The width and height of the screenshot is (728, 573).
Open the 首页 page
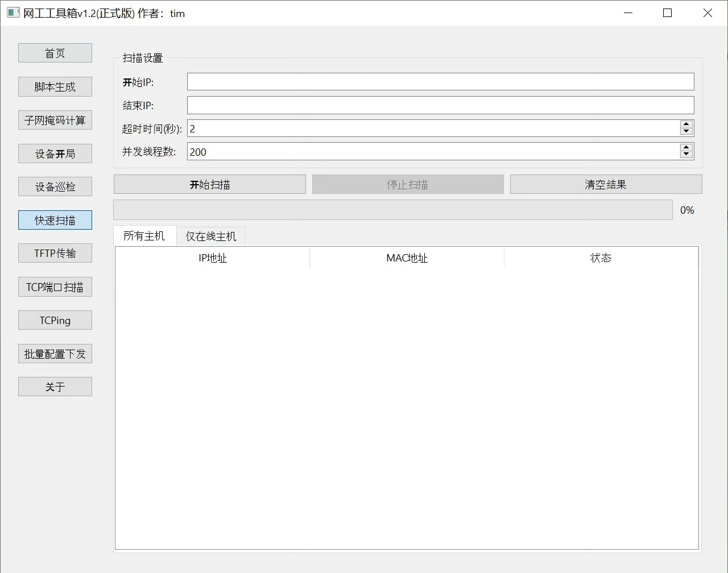(55, 53)
